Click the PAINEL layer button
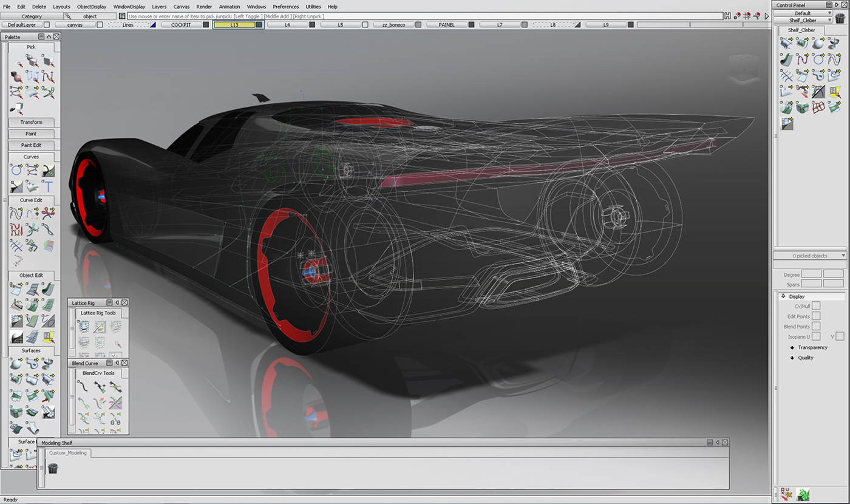 pos(446,25)
